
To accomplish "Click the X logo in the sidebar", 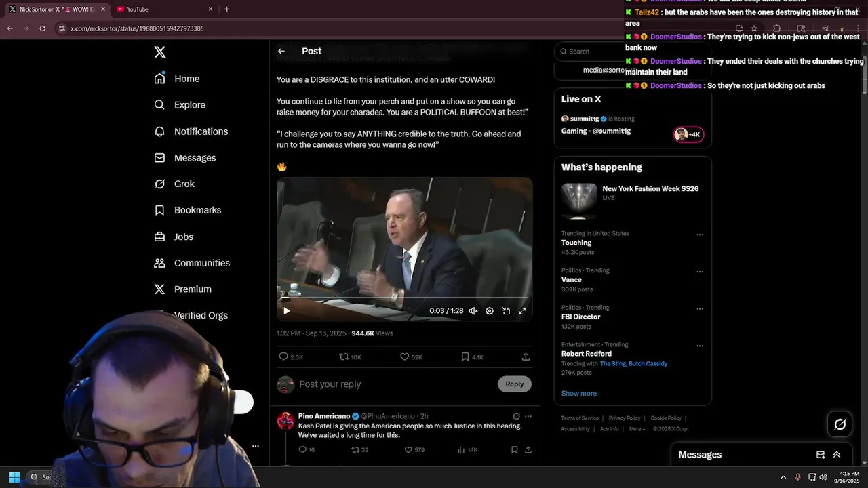I will click(160, 52).
